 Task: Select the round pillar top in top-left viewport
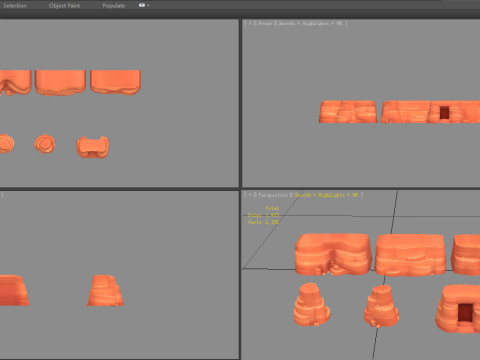coord(45,144)
